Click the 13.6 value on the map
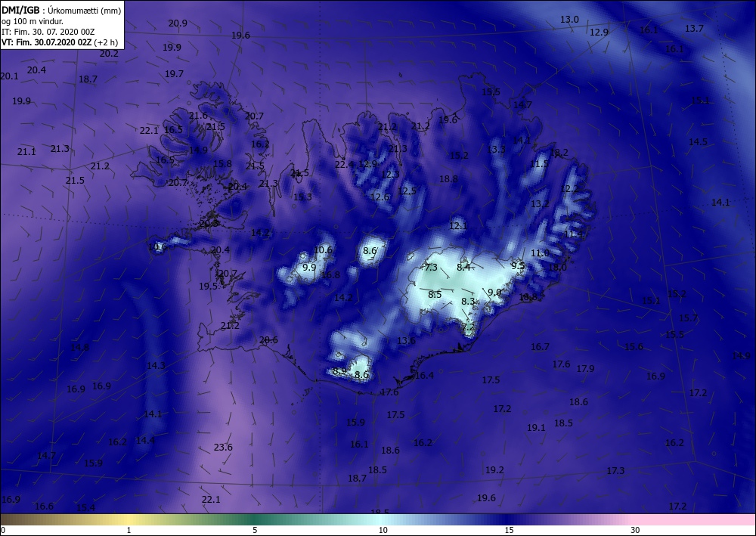 [406, 341]
